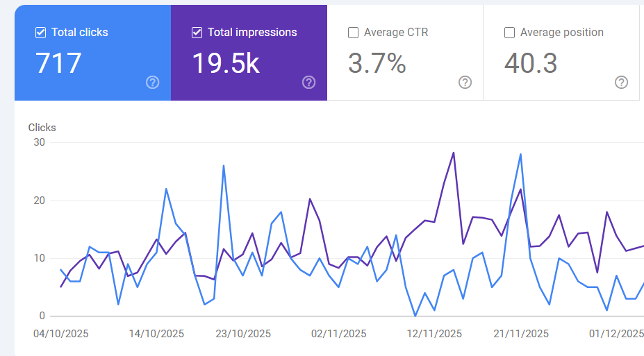Click the highest purple impressions peak
Screen dimensions: 644x356
(454, 153)
